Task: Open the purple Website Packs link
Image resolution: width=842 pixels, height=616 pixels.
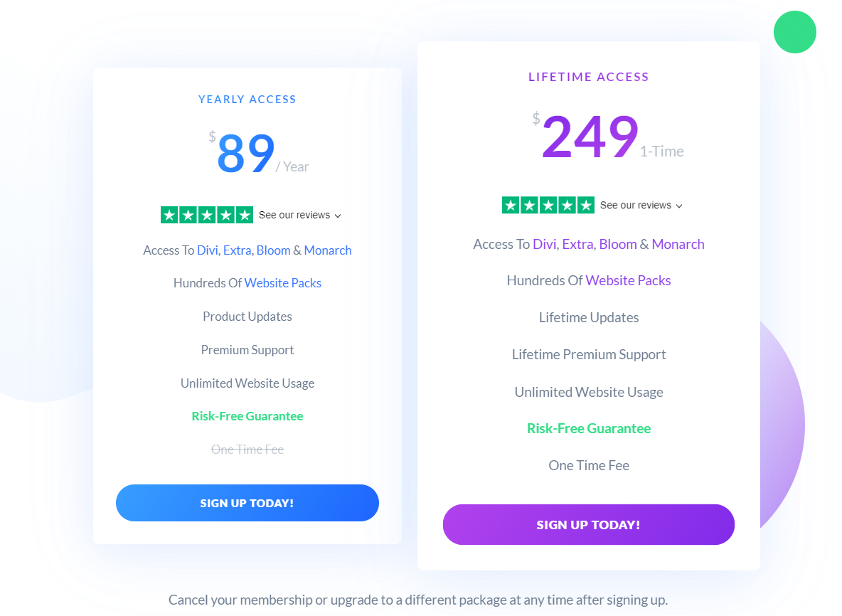Action: (628, 280)
